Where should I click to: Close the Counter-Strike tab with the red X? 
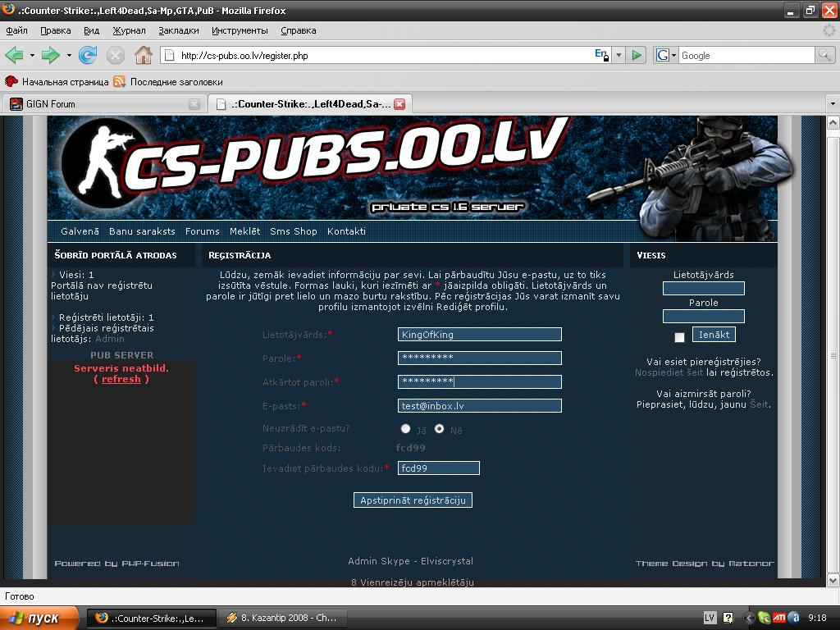tap(399, 104)
